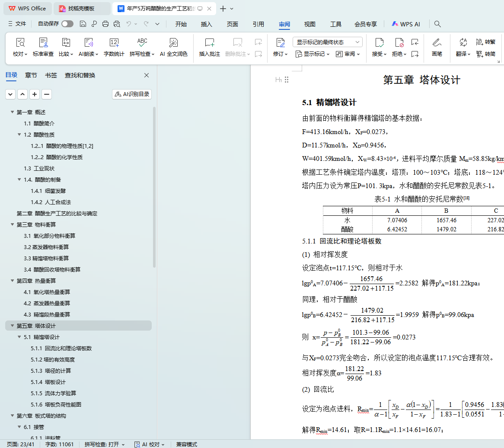Click the 字数统计 word count icon
This screenshot has height=448, width=504.
[x=114, y=43]
